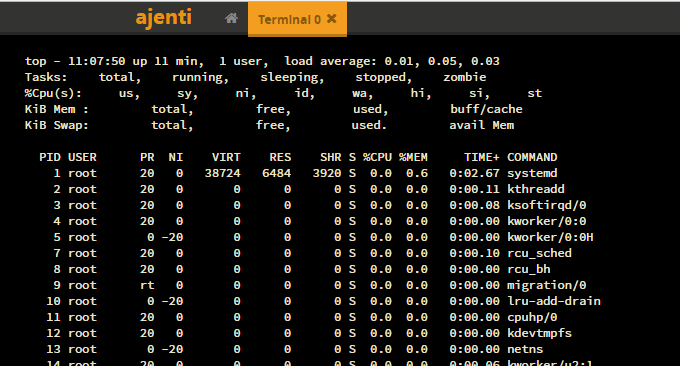The image size is (680, 366).
Task: Click the NI column header
Action: (x=176, y=157)
